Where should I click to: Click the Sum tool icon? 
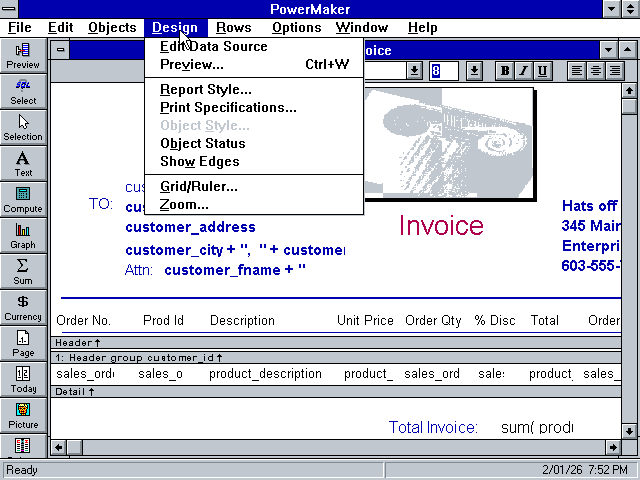pos(23,271)
